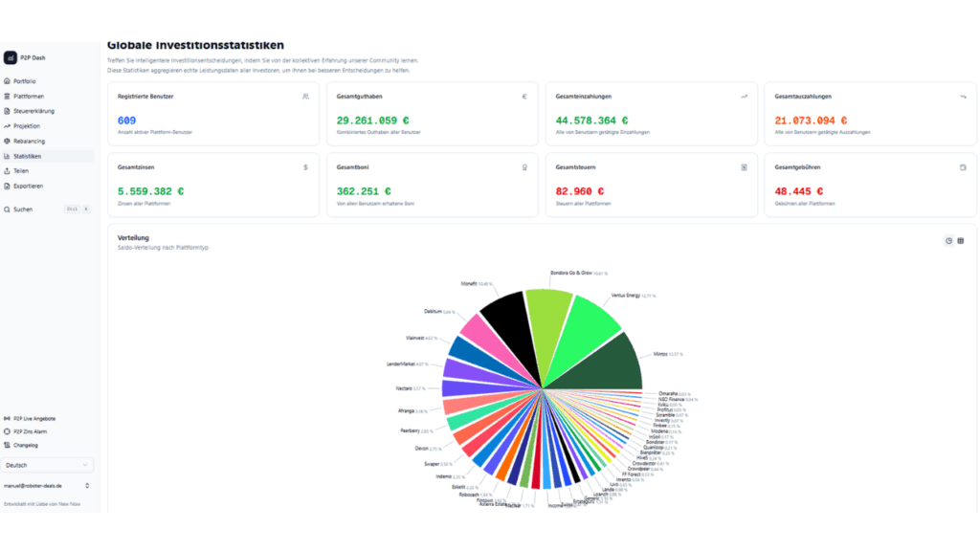The image size is (980, 551).
Task: Click the users icon in Registrierte Benutzer card
Action: coord(305,97)
